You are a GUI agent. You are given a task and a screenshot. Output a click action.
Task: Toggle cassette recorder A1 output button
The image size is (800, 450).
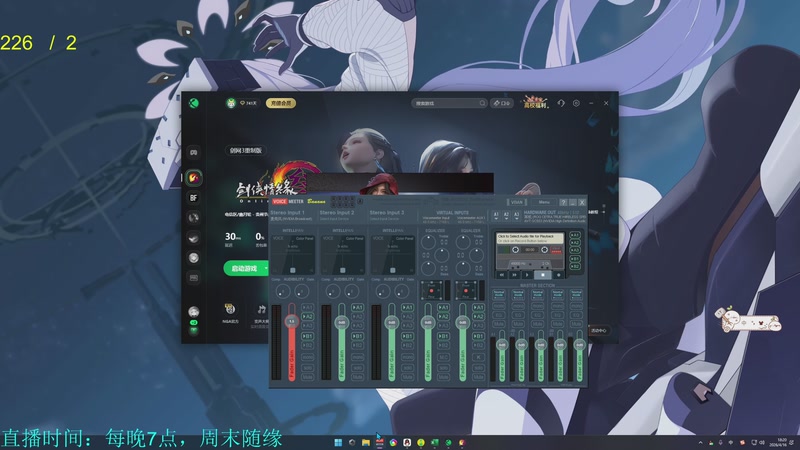(x=574, y=236)
